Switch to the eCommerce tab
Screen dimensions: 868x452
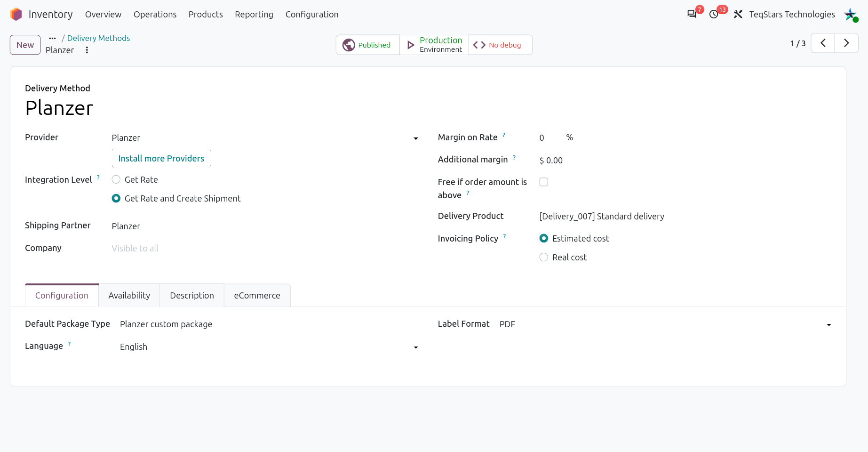point(257,295)
